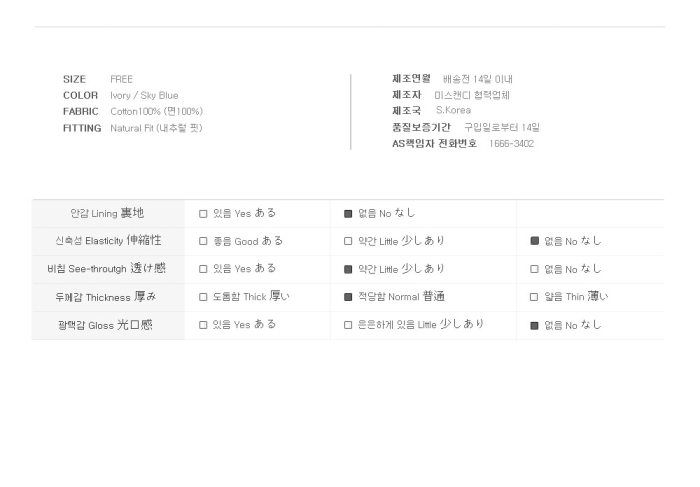Toggle Thickness 'Normal' filled checkbox
The height and width of the screenshot is (487, 700).
pos(348,297)
